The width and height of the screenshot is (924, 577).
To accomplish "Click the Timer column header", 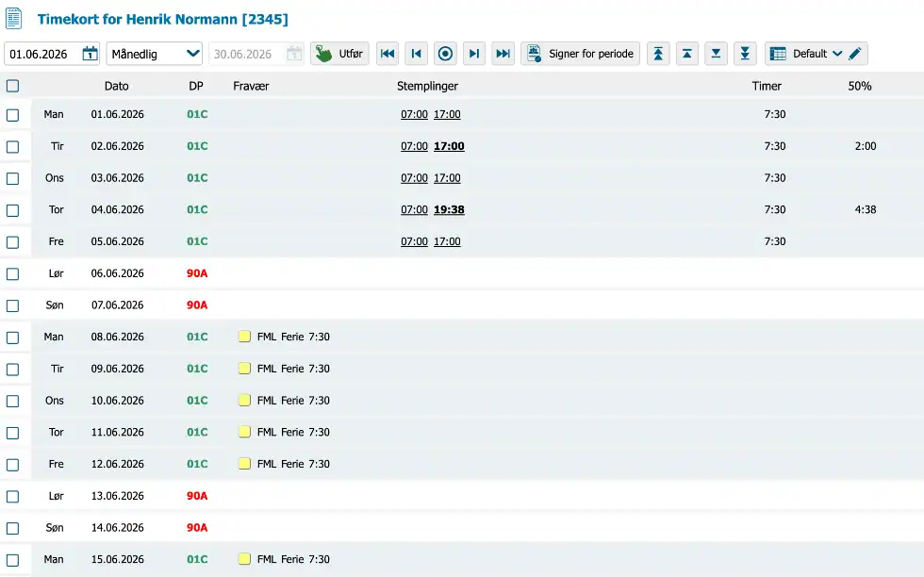I will click(x=767, y=86).
